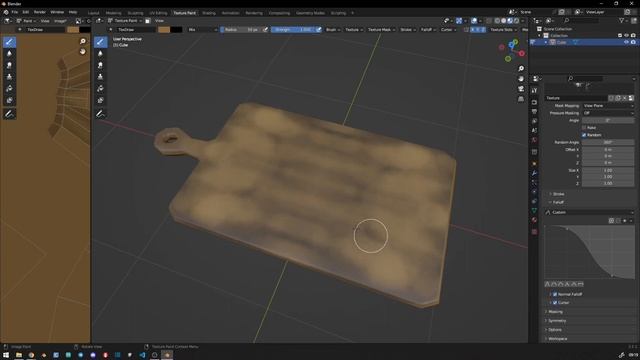This screenshot has width=640, height=360.
Task: Toggle camera view icon in viewport
Action: click(x=521, y=89)
